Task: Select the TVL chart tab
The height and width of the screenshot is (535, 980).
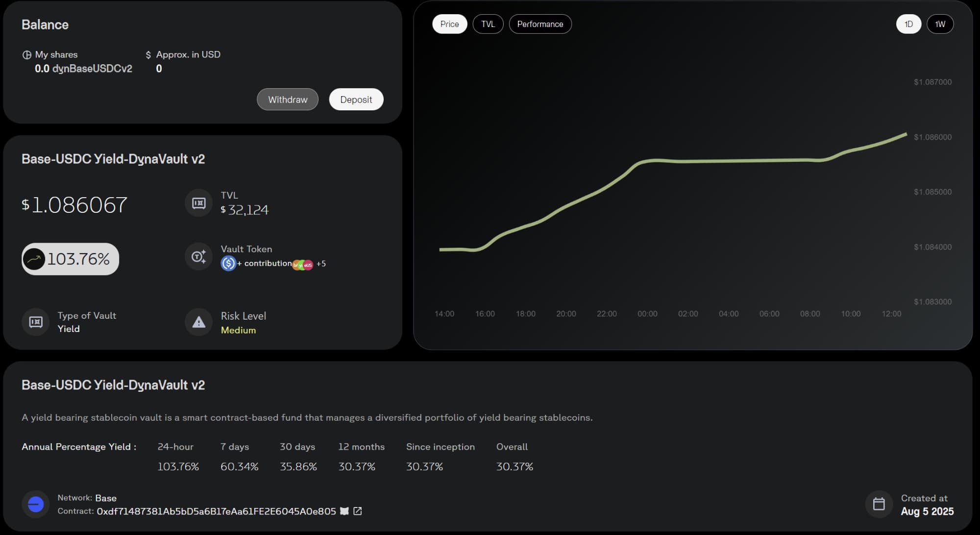Action: (x=488, y=24)
